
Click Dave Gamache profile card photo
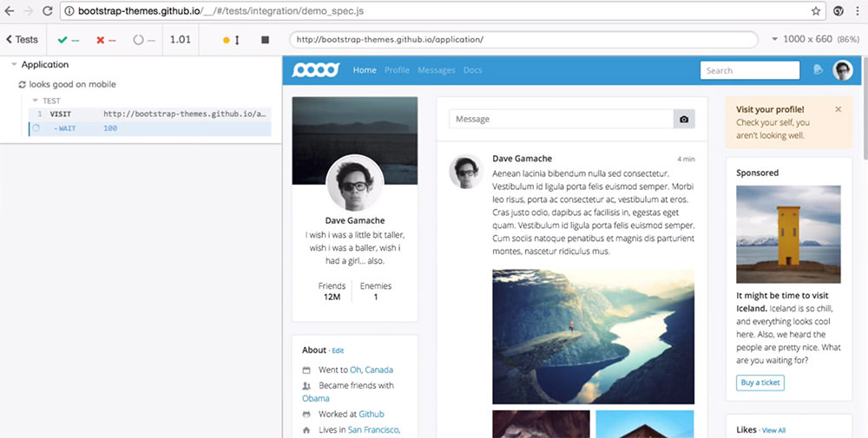355,182
